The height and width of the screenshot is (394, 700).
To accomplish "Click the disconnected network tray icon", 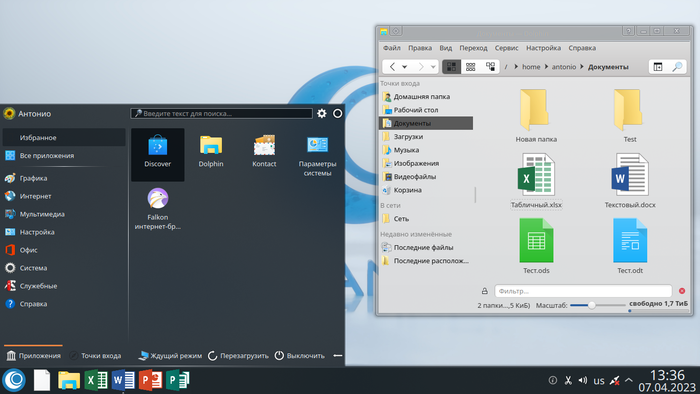I will (x=615, y=381).
